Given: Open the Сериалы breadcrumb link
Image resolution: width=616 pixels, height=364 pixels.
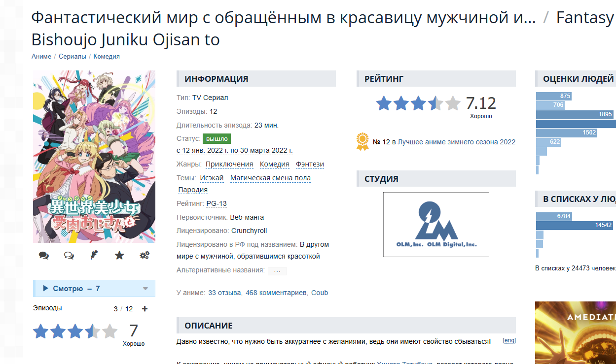Looking at the screenshot, I should 72,57.
